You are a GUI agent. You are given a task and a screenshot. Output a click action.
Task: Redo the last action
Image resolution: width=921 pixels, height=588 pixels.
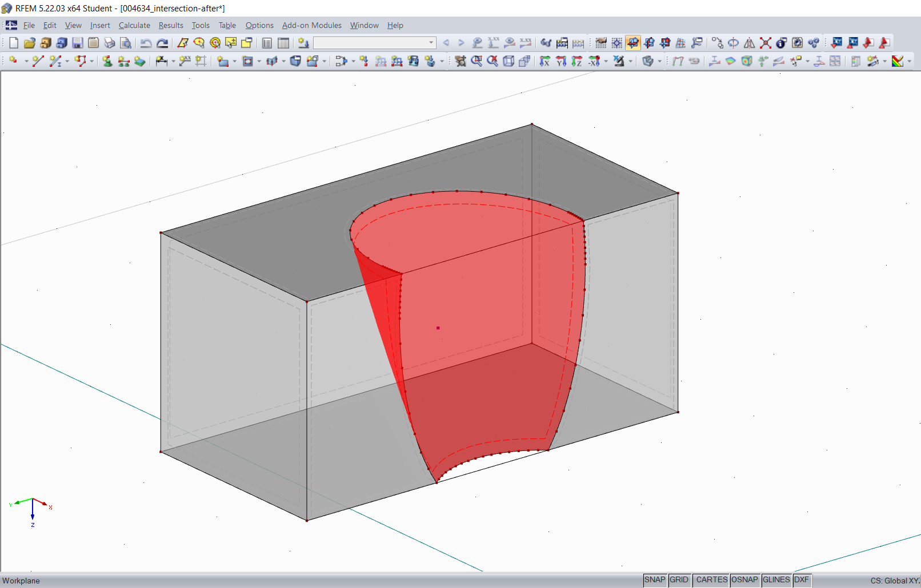pyautogui.click(x=163, y=43)
